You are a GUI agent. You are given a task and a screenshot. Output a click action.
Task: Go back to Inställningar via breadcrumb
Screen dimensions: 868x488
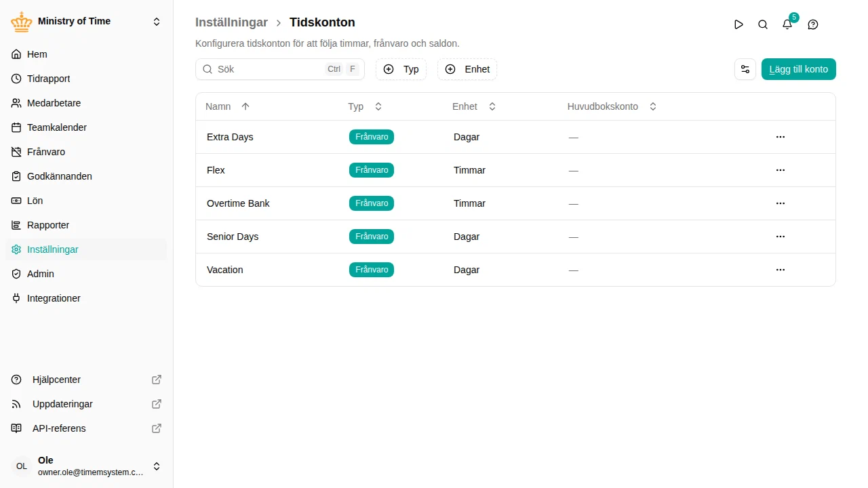click(231, 22)
